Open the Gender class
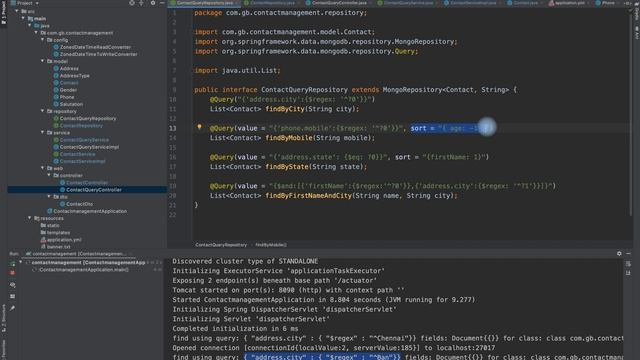The height and width of the screenshot is (360, 640). point(68,90)
